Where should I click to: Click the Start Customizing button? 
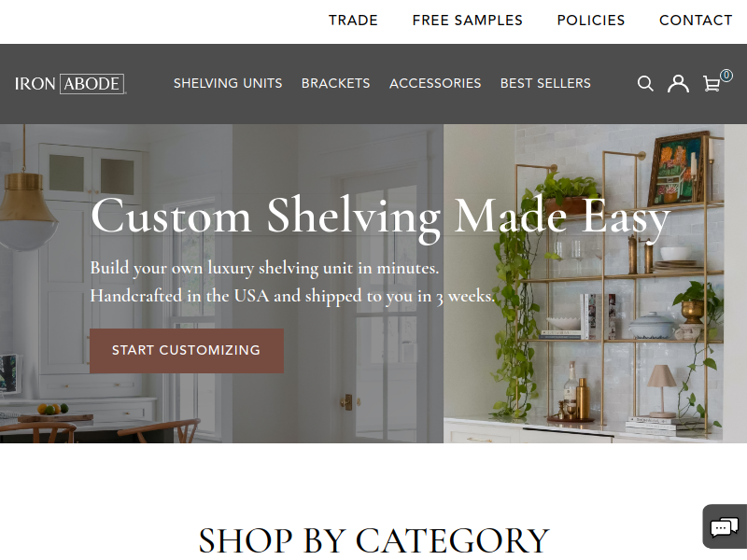[x=186, y=351]
